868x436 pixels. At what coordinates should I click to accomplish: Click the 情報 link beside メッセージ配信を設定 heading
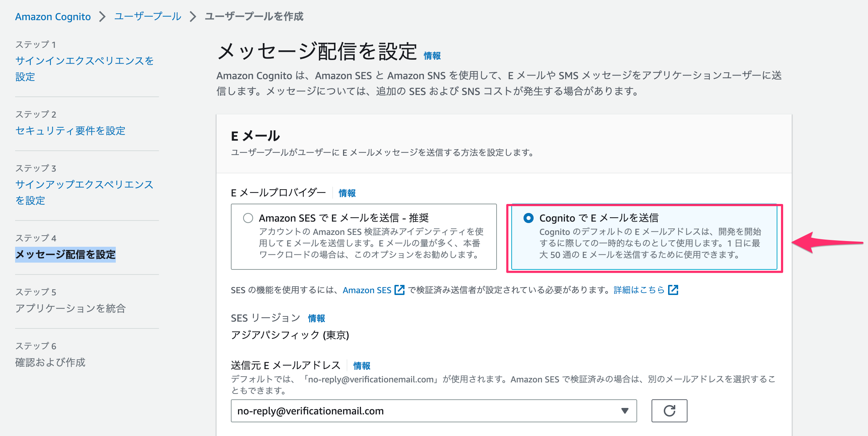coord(432,56)
